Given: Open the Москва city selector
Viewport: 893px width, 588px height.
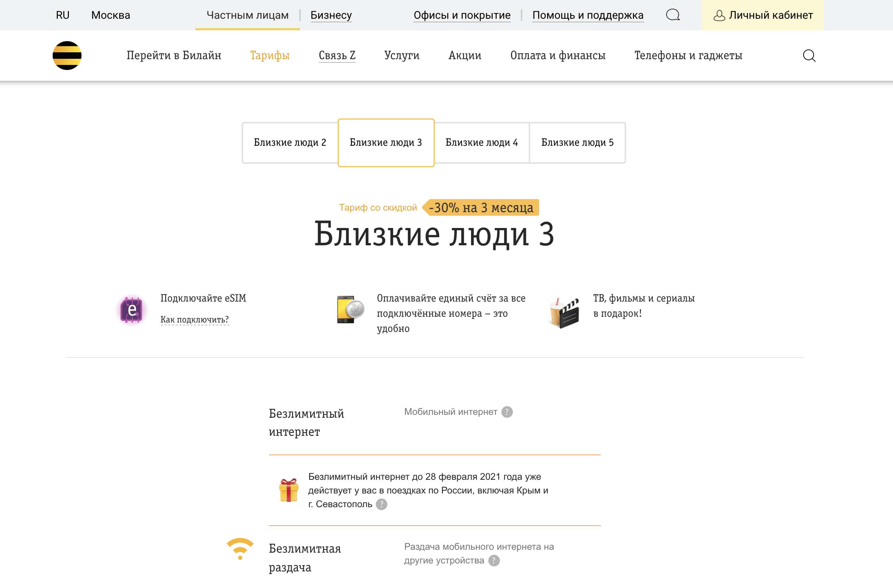Looking at the screenshot, I should click(110, 15).
